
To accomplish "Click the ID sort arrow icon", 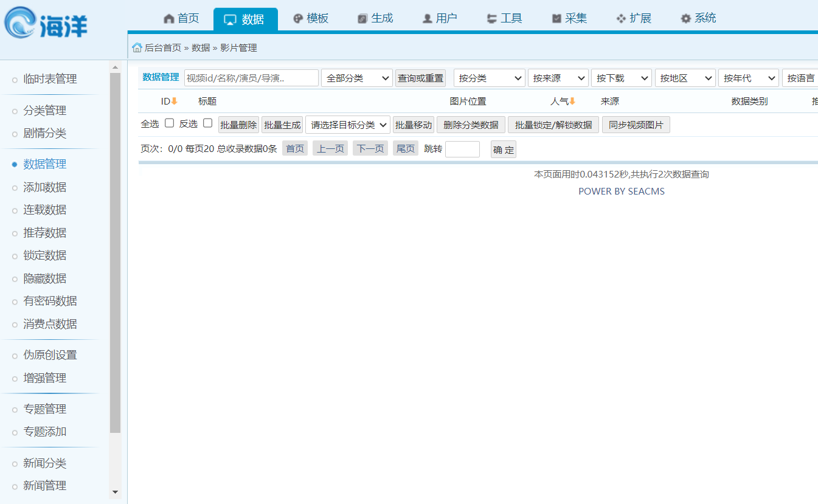I will [x=174, y=102].
